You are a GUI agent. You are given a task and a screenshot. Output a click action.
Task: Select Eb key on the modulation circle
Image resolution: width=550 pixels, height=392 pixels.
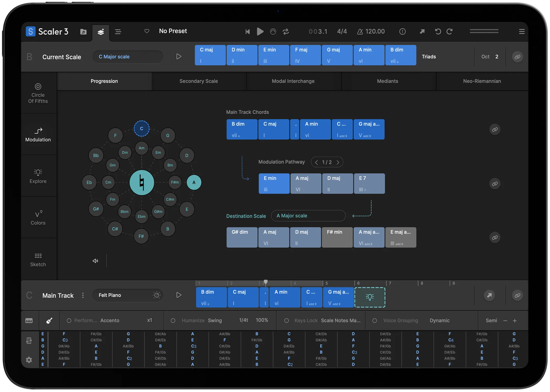(x=89, y=182)
